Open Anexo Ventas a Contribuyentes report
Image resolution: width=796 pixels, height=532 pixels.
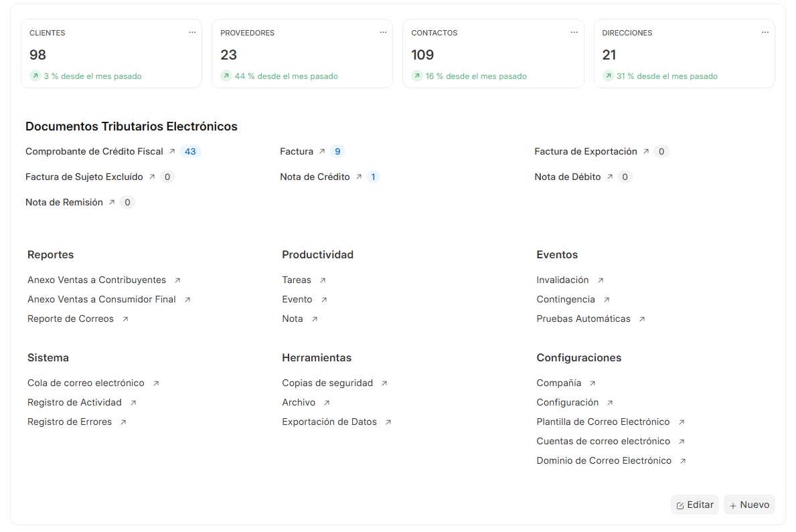pos(96,280)
